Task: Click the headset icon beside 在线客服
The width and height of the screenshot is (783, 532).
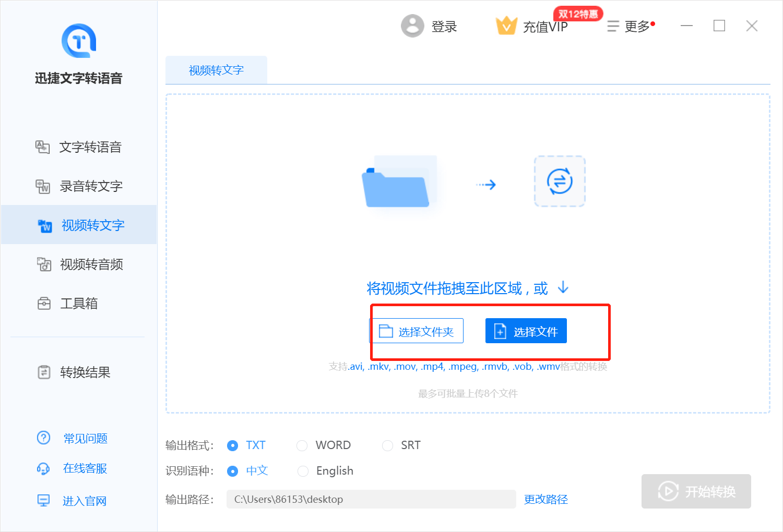Action: pyautogui.click(x=43, y=468)
